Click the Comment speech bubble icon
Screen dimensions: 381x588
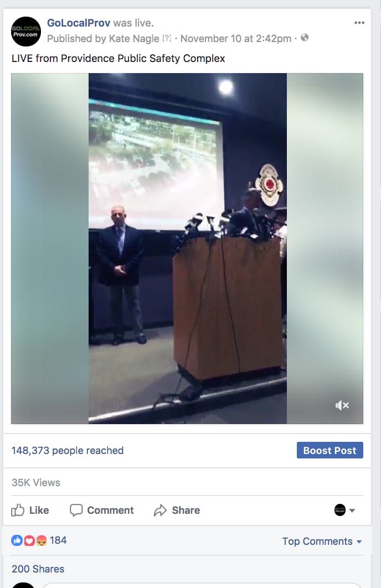[x=76, y=510]
